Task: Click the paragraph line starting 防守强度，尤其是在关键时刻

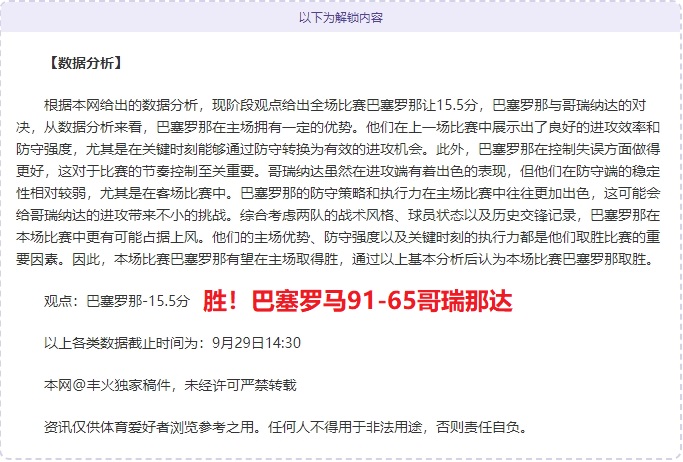Action: coord(338,149)
